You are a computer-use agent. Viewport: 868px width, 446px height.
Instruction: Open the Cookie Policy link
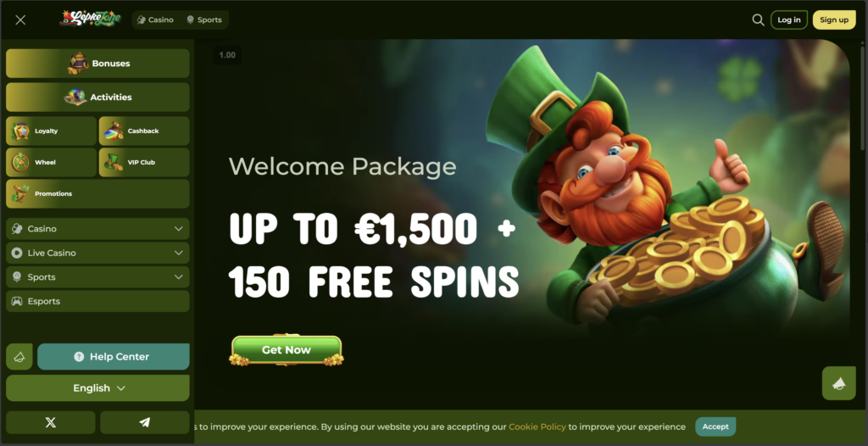click(x=537, y=426)
